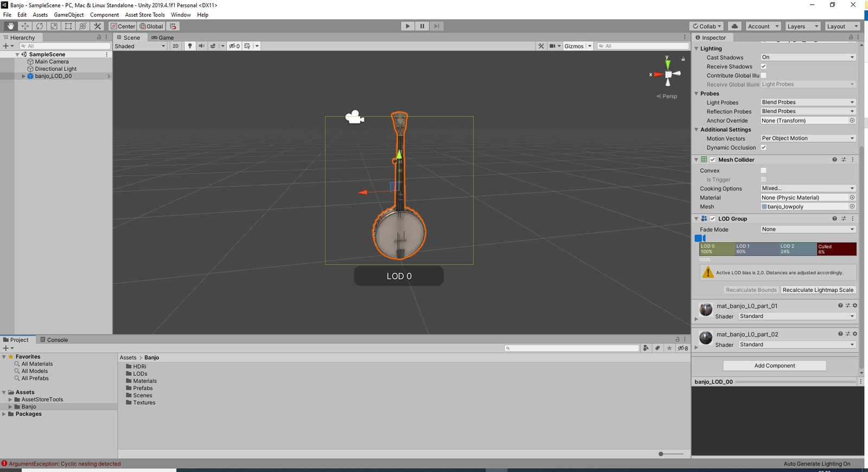
Task: Click Recalculate Lightmap Scale button
Action: [x=818, y=290]
